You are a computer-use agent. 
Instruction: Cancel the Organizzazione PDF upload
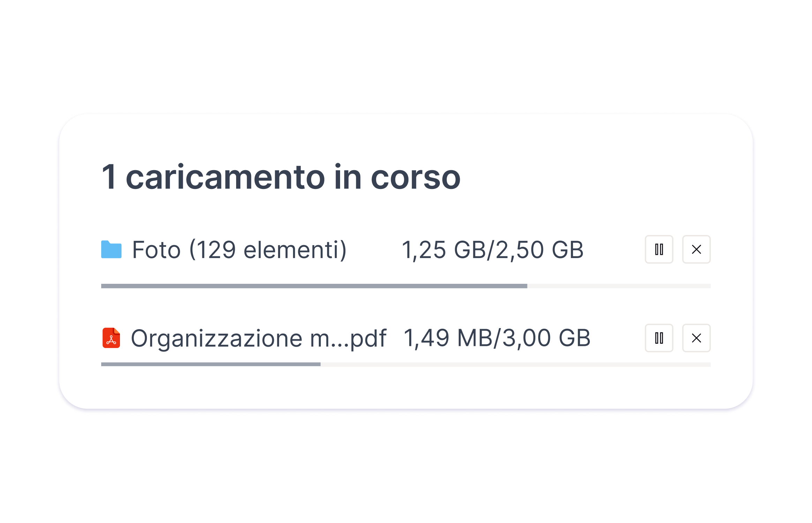[x=696, y=338]
